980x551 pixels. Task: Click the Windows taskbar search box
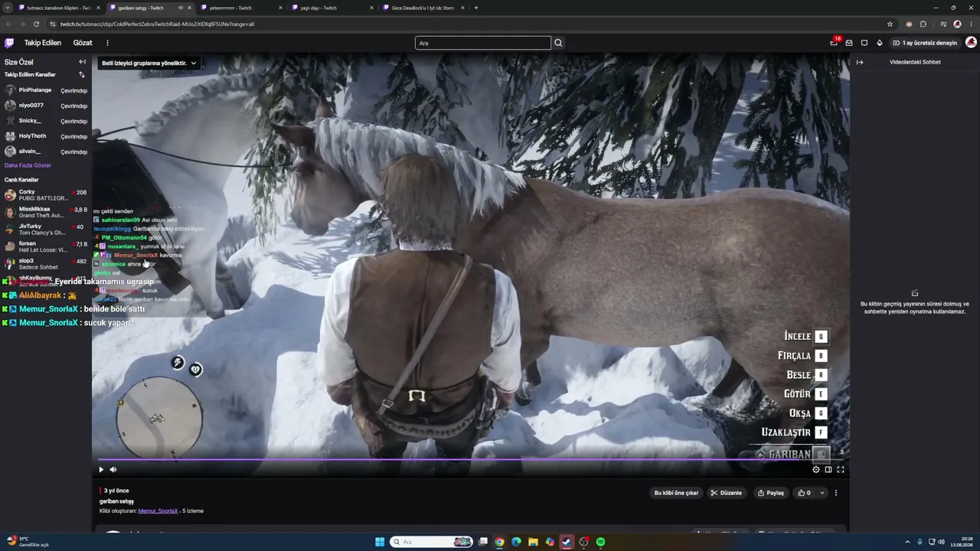(x=432, y=542)
